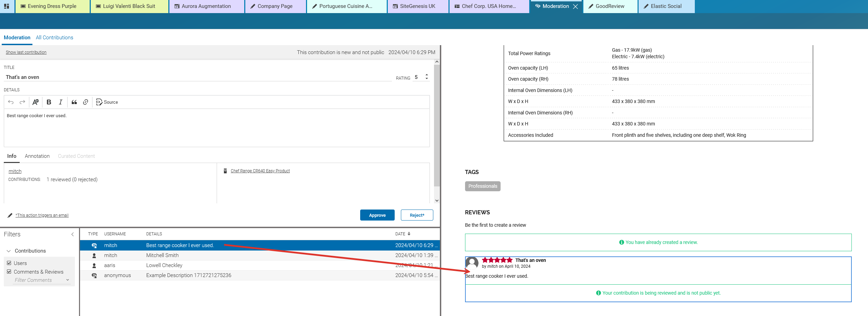Insert a link using the chain icon
The height and width of the screenshot is (316, 868).
click(86, 102)
